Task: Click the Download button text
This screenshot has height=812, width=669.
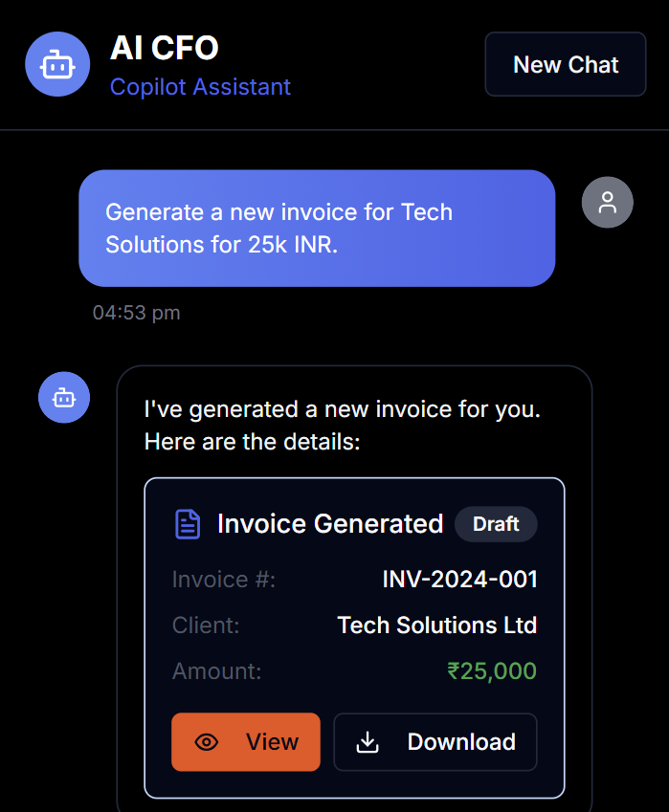Action: (x=461, y=742)
